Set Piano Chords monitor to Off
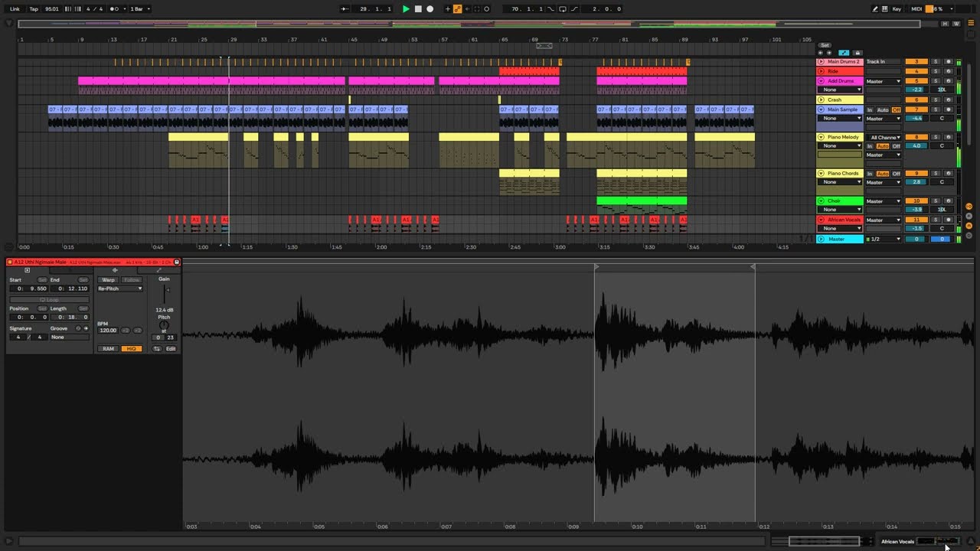This screenshot has height=551, width=980. click(897, 173)
